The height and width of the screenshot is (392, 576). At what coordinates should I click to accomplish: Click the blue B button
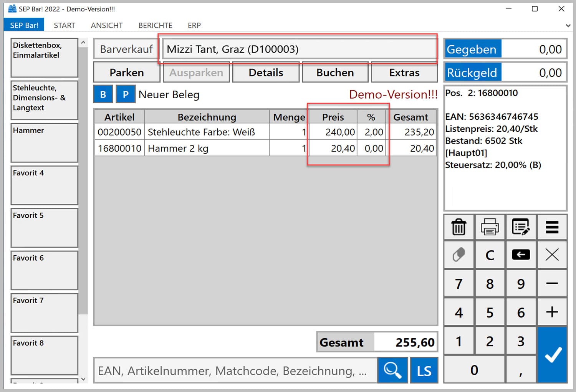[x=103, y=94]
